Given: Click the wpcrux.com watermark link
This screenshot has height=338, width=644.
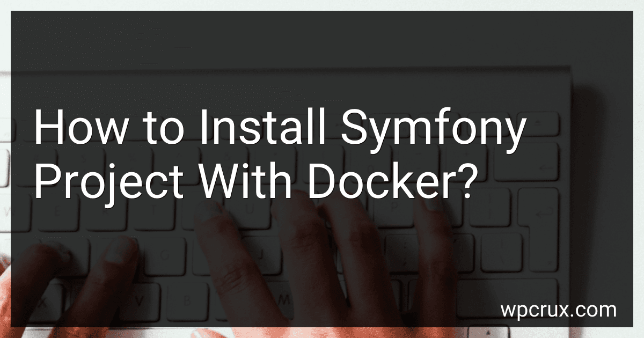Looking at the screenshot, I should click(558, 310).
